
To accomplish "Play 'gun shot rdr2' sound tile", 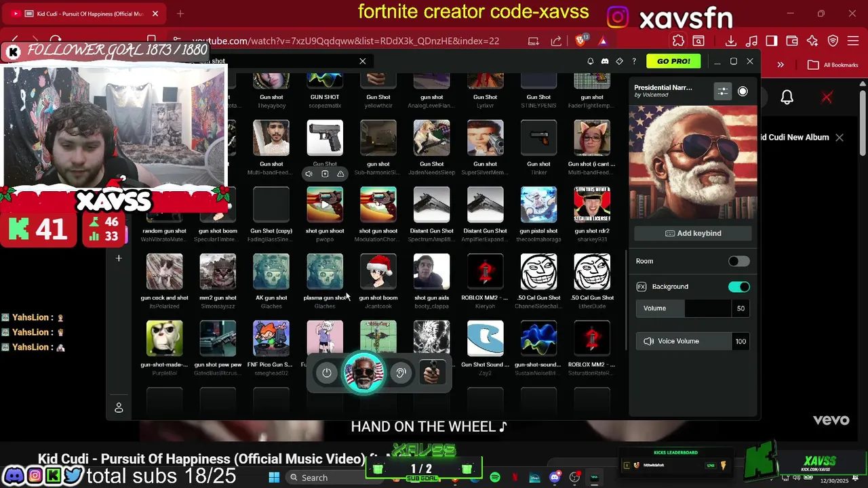I will coord(592,205).
